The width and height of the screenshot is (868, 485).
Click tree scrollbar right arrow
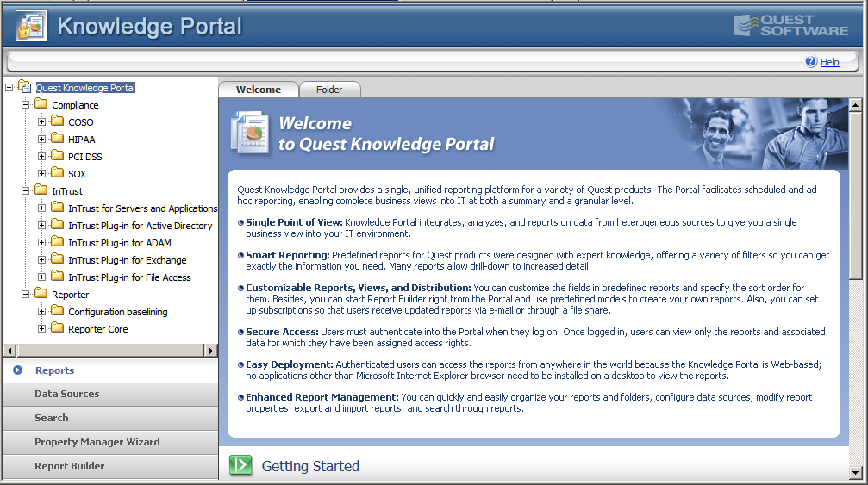point(211,350)
